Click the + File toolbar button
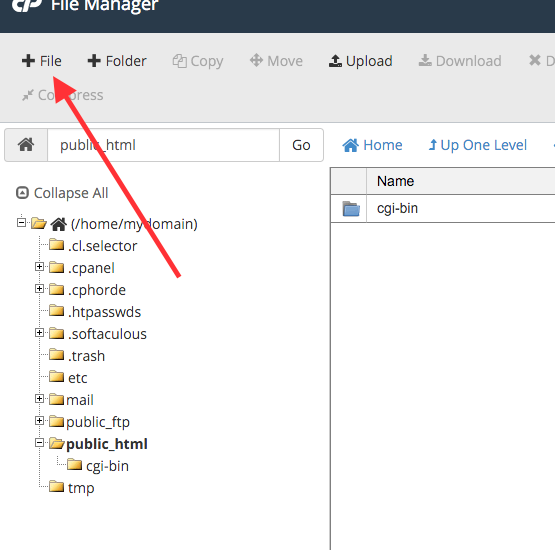The width and height of the screenshot is (555, 550). pyautogui.click(x=41, y=61)
